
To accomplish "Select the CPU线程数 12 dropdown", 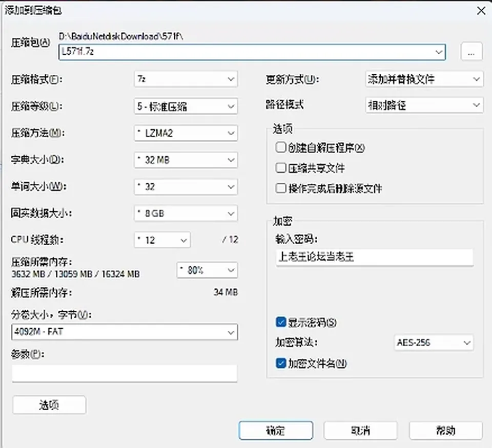I will point(162,240).
